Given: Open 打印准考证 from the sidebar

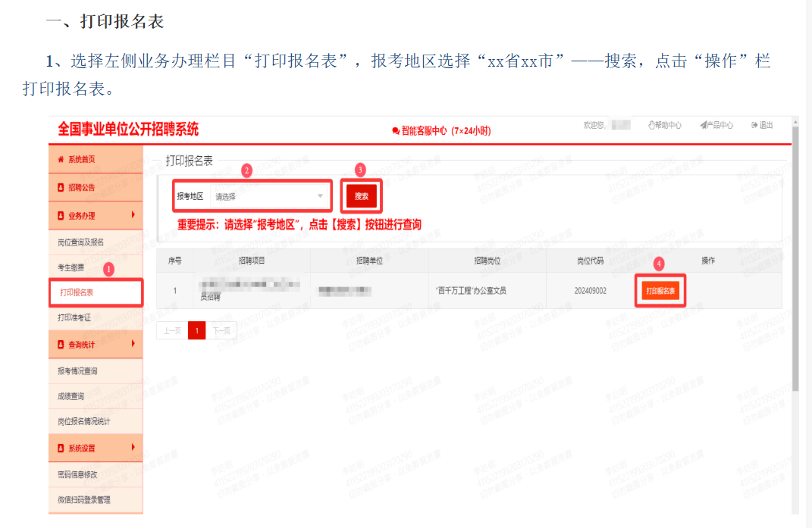Looking at the screenshot, I should pyautogui.click(x=74, y=317).
